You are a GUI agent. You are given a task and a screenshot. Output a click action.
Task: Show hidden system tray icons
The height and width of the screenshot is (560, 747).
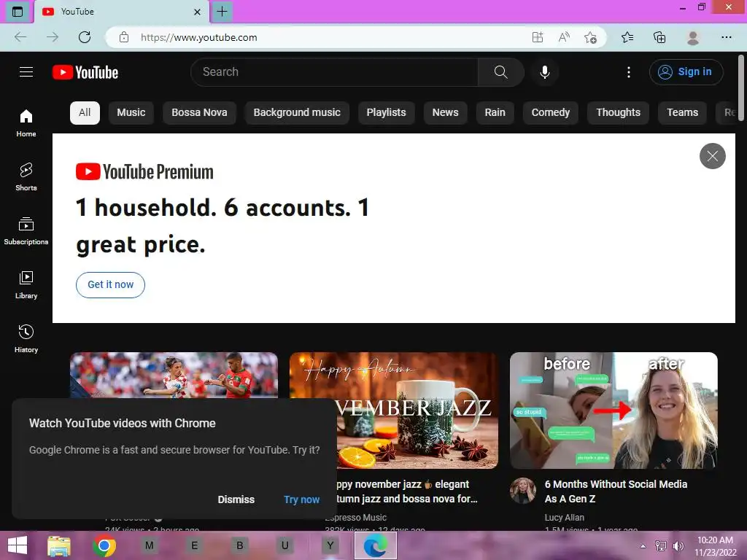click(x=643, y=546)
